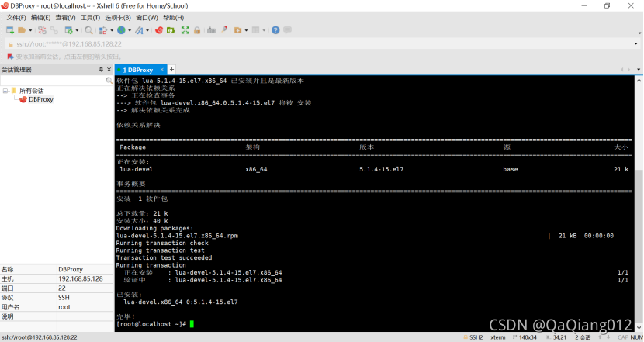644x342 pixels.
Task: Create a new session with toolbar icon
Action: coord(10,30)
